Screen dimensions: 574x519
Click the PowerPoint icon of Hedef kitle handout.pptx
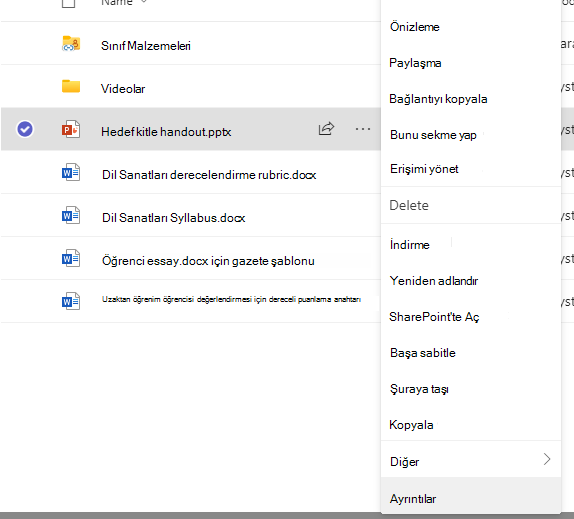click(71, 129)
